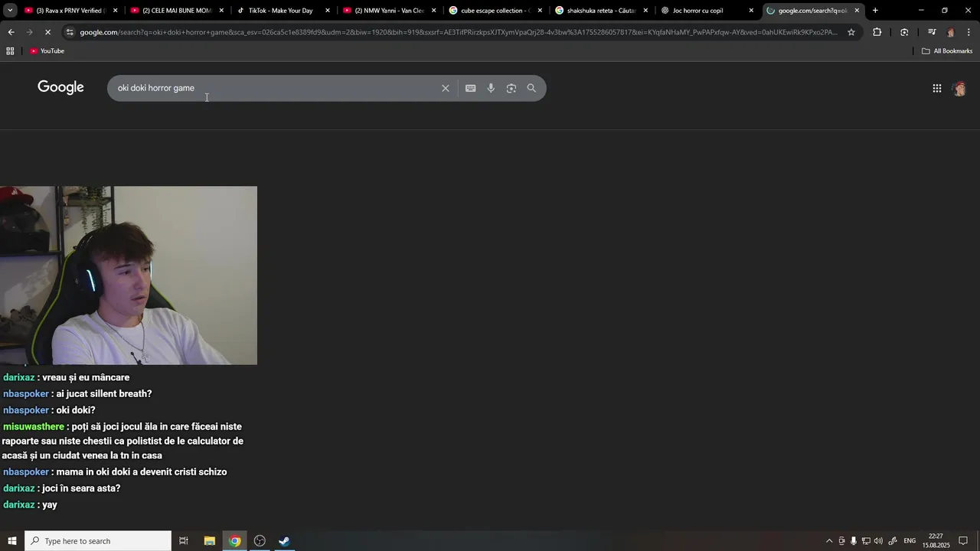This screenshot has width=980, height=551.
Task: Click chat message 'ai jucat sillent breath?'
Action: (x=104, y=393)
